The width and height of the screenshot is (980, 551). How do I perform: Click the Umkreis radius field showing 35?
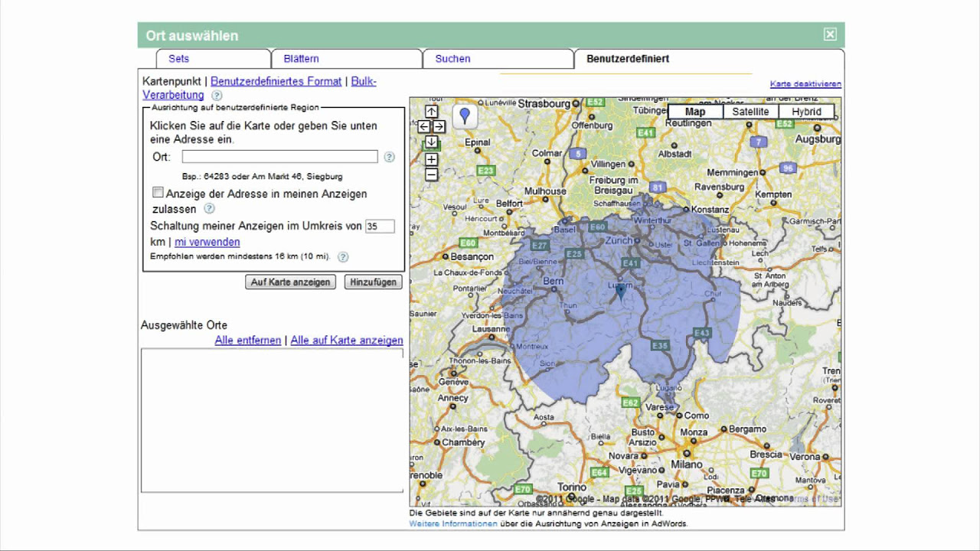380,227
